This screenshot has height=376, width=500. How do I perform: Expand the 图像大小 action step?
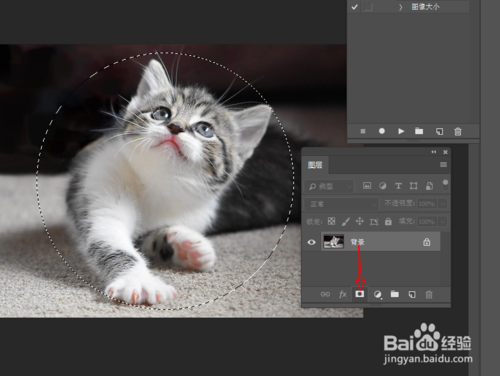coord(401,7)
